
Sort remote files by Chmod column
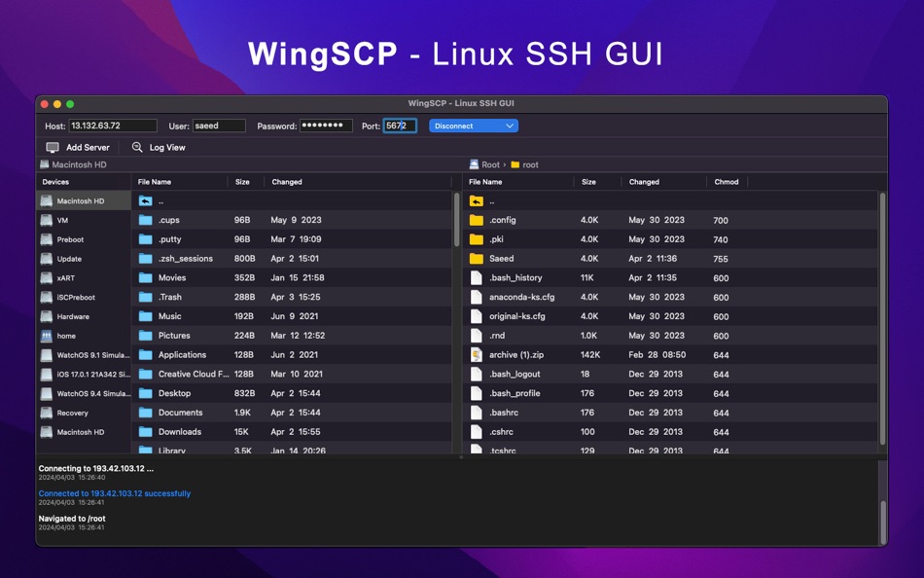[727, 182]
